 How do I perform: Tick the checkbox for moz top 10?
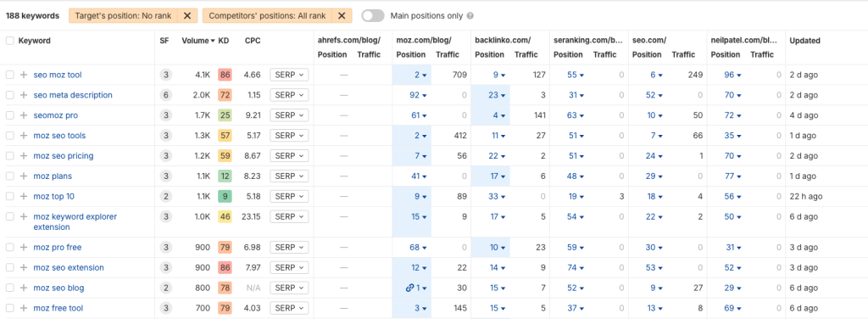coord(9,196)
